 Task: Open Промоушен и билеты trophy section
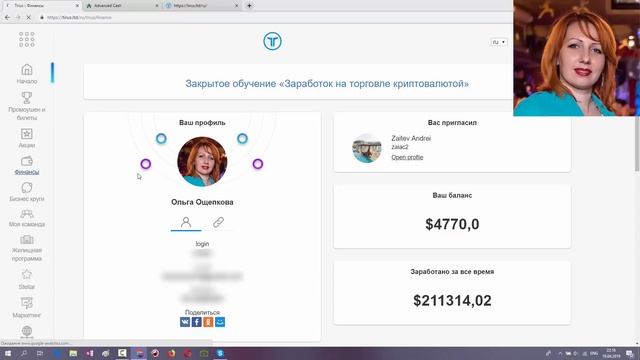pos(27,106)
